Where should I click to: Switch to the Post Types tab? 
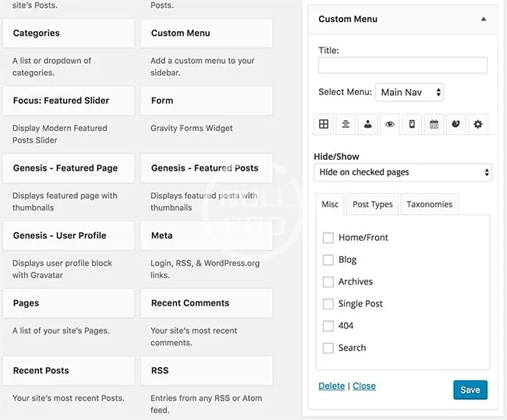(x=372, y=204)
